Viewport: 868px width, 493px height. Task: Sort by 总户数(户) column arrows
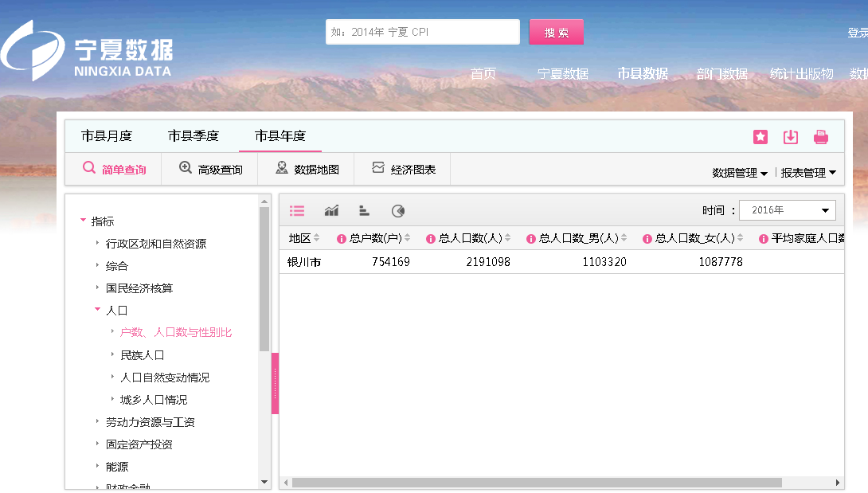408,237
